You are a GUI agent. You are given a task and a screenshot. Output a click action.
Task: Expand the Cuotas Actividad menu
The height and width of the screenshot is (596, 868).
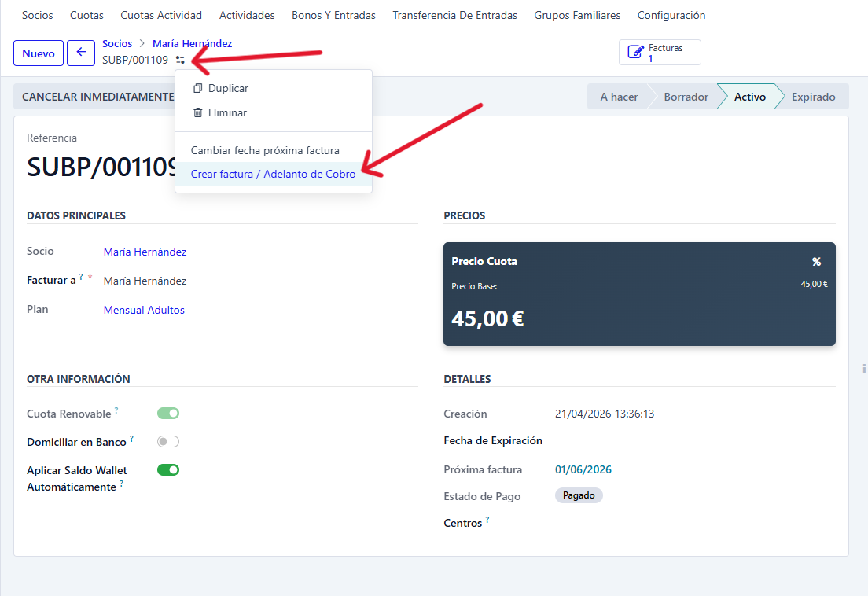coord(161,15)
